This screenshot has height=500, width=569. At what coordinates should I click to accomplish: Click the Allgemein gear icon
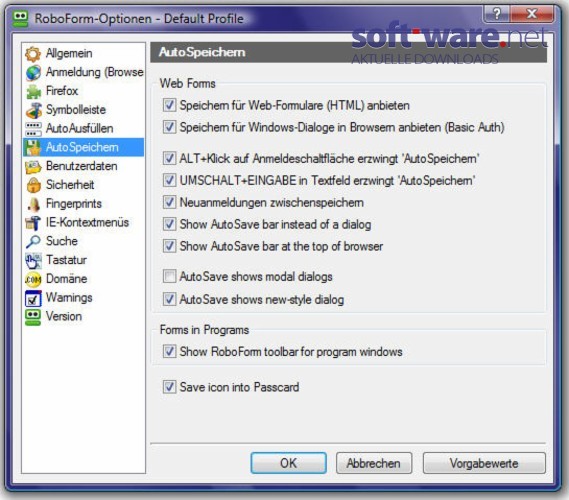pyautogui.click(x=33, y=54)
